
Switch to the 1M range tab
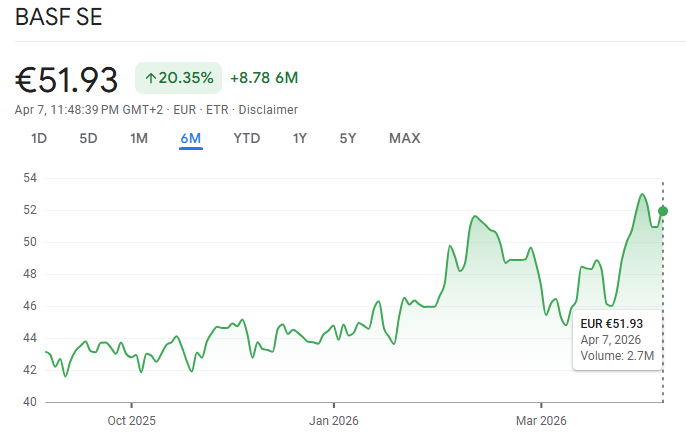tap(139, 139)
